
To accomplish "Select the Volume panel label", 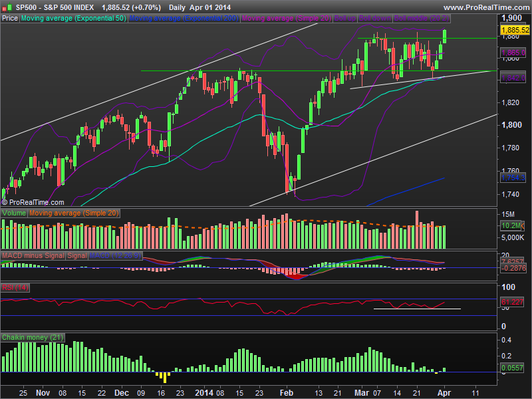I will [14, 213].
